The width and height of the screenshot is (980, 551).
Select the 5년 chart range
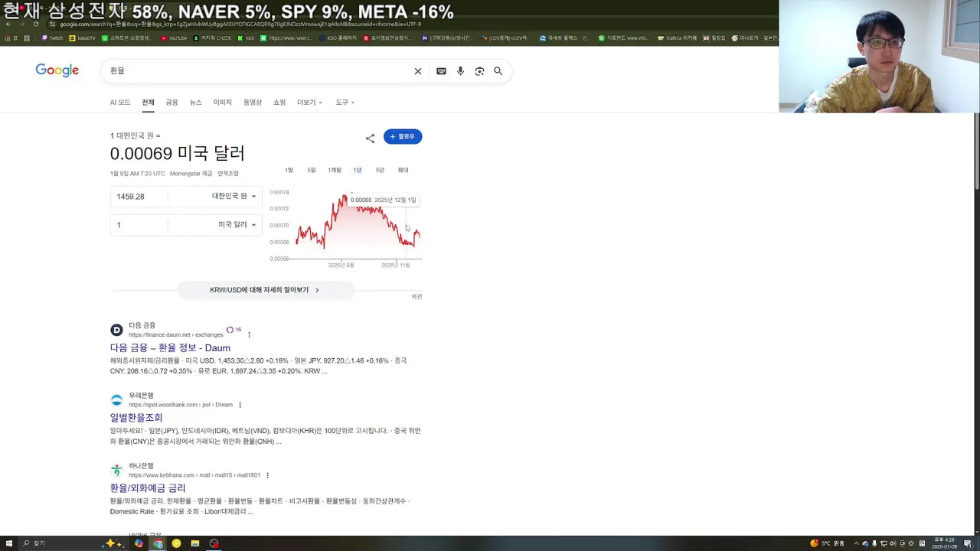[x=380, y=170]
